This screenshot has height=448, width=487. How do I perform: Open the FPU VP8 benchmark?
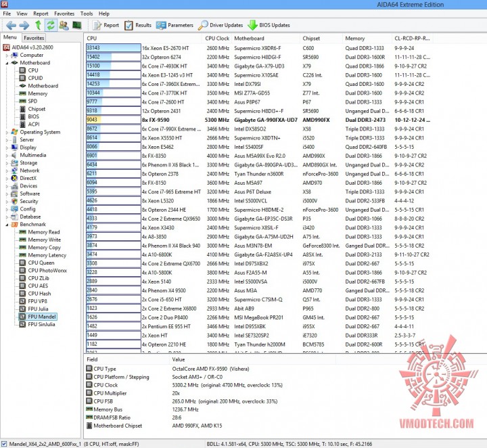click(38, 301)
